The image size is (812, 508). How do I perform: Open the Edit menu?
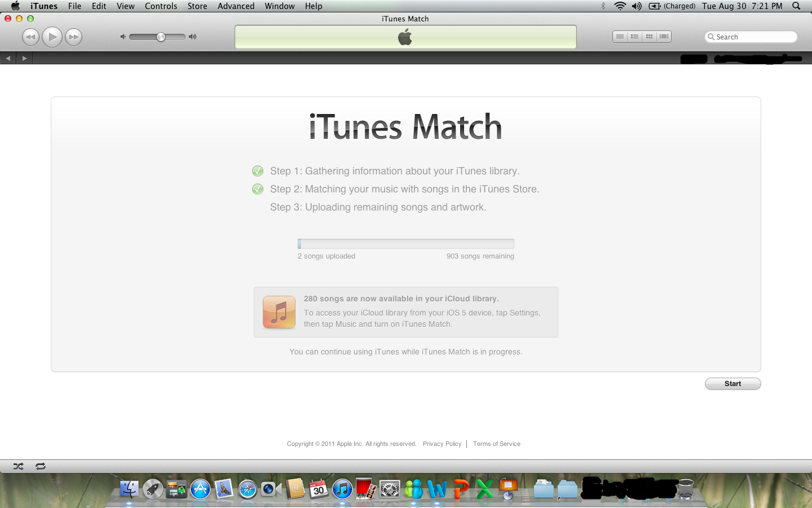(x=99, y=6)
